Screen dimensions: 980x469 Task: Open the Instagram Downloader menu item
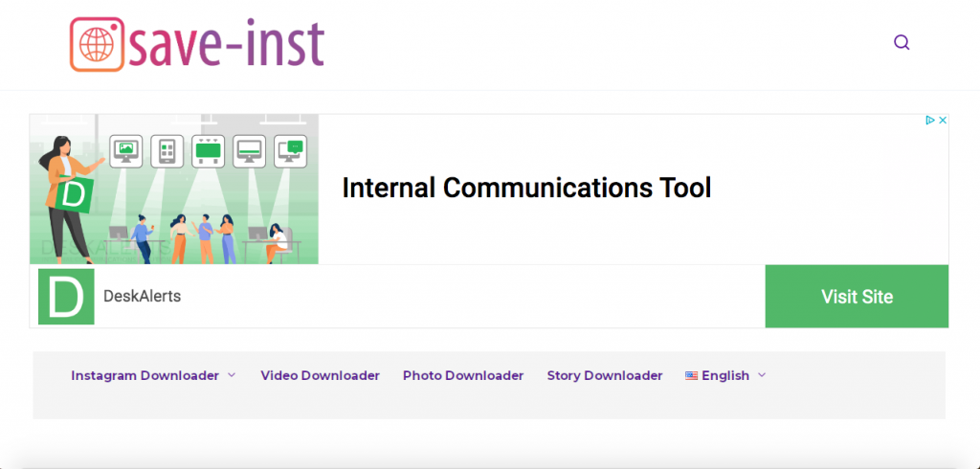pos(145,376)
